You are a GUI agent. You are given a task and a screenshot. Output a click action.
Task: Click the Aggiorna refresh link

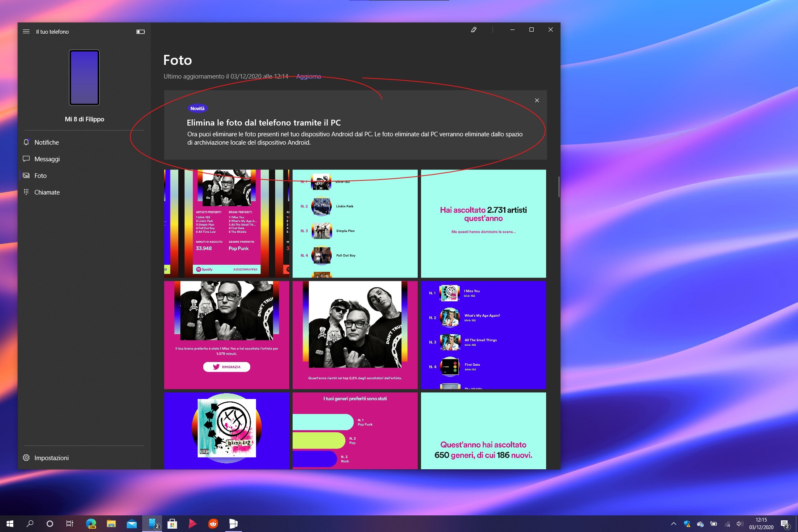coord(308,76)
